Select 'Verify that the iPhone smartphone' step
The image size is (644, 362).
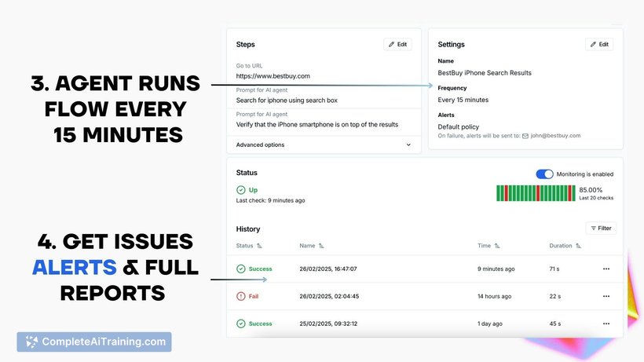tap(317, 124)
